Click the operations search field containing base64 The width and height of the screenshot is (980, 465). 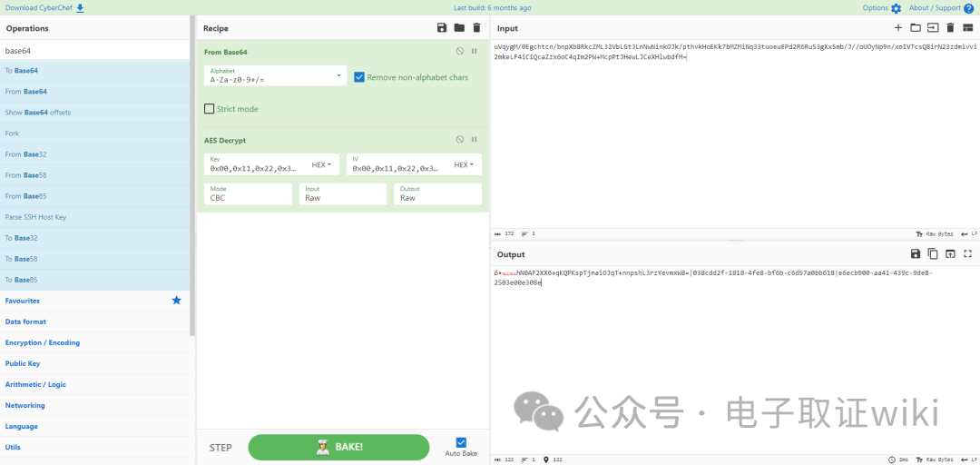(x=95, y=49)
